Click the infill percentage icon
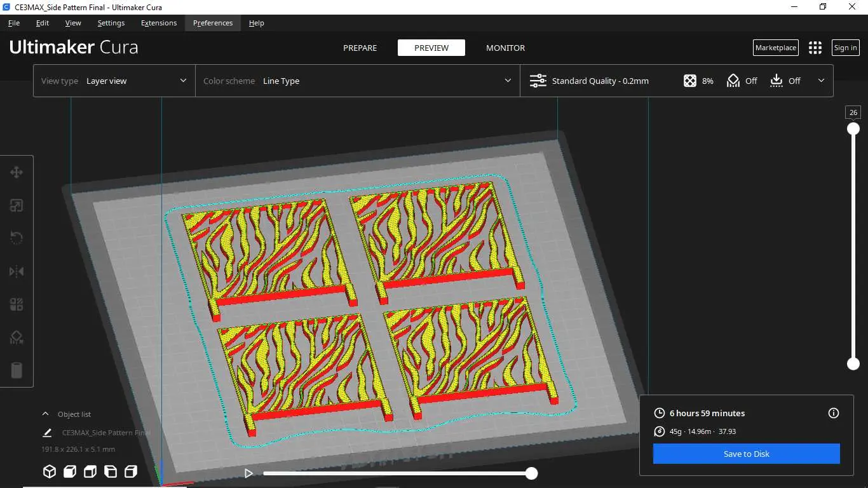This screenshot has height=488, width=868. coord(690,81)
